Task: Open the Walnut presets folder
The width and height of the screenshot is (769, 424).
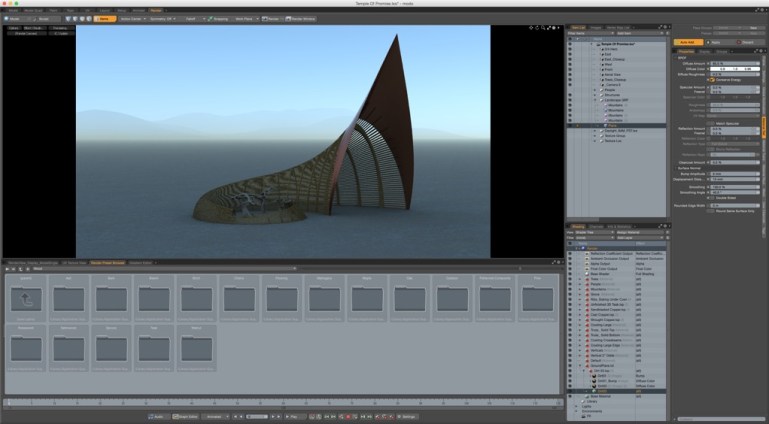Action: pos(197,348)
